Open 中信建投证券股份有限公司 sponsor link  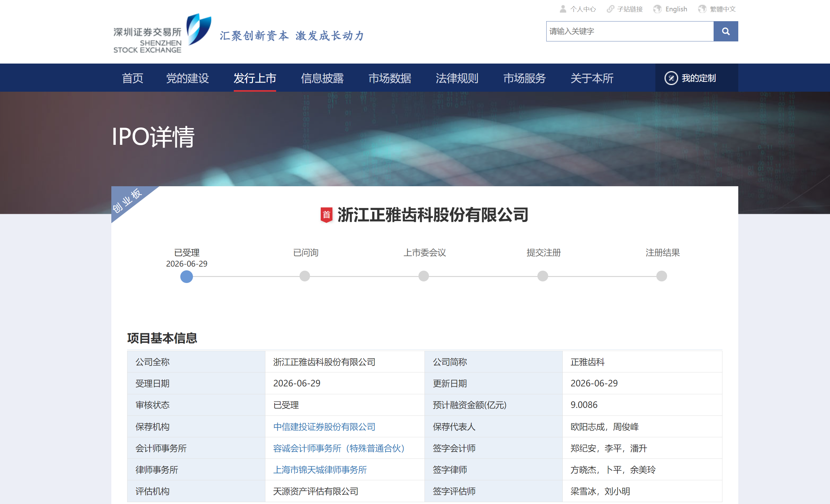[x=324, y=427]
